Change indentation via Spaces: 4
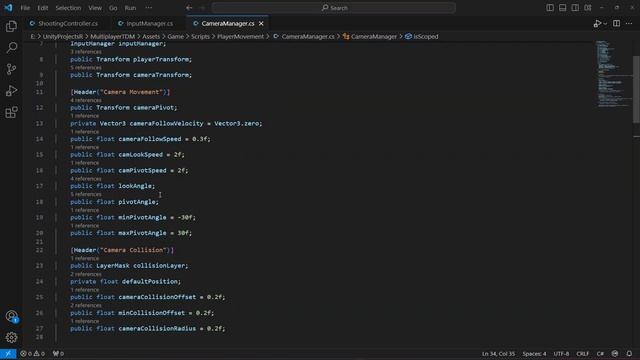Viewport: 640px width, 360px height. coord(534,353)
